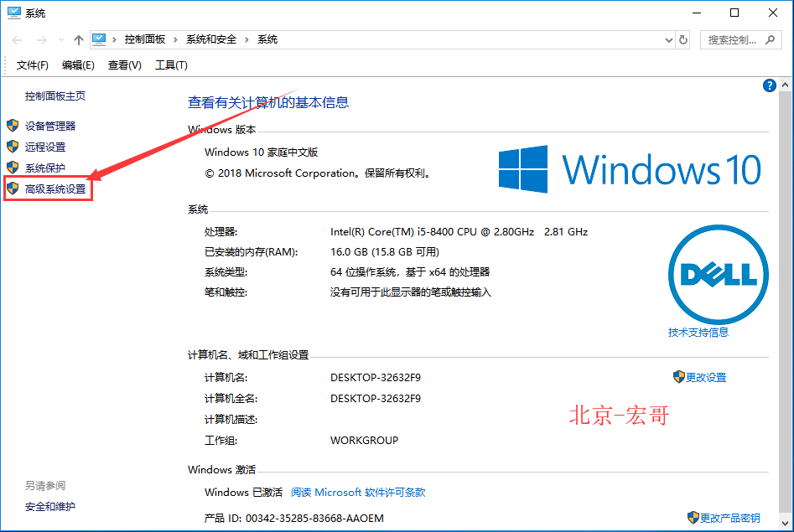Open the 查看(V) menu
Viewport: 794px width, 532px height.
point(124,65)
